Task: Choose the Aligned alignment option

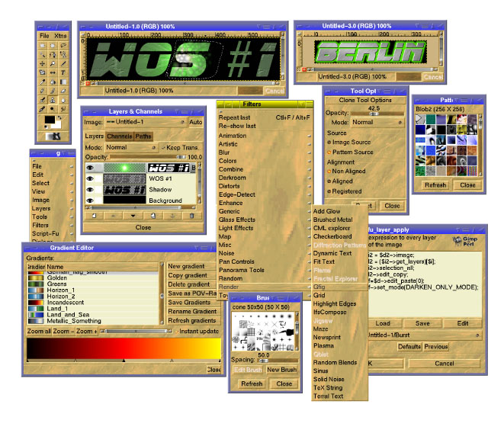Action: (330, 182)
